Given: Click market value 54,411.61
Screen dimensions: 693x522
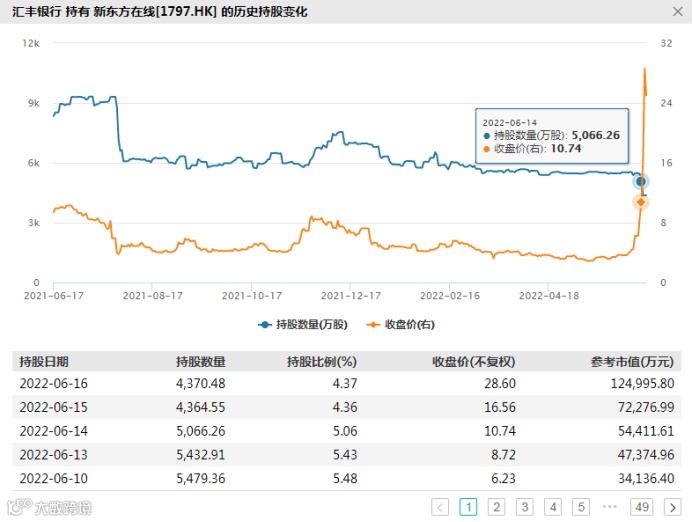Looking at the screenshot, I should (x=646, y=431).
